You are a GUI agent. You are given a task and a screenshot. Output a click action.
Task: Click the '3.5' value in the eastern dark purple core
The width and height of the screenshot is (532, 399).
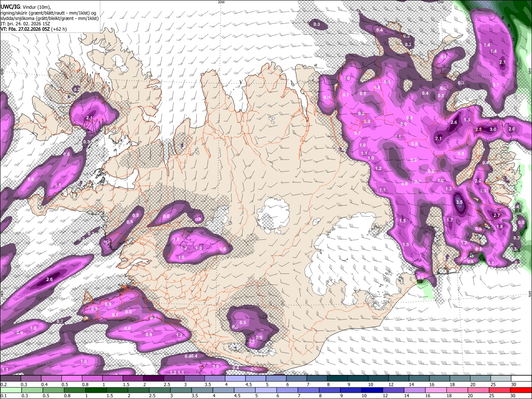coord(459,202)
